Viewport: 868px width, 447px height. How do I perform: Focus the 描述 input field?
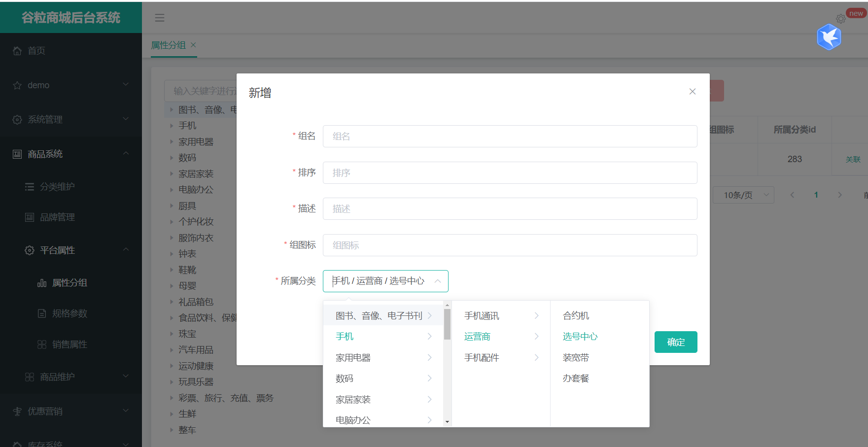pos(510,208)
